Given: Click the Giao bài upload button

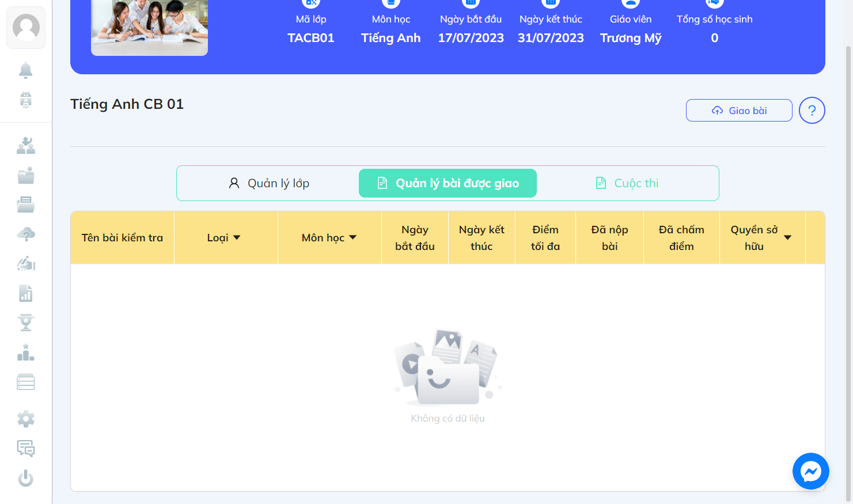Looking at the screenshot, I should click(739, 111).
